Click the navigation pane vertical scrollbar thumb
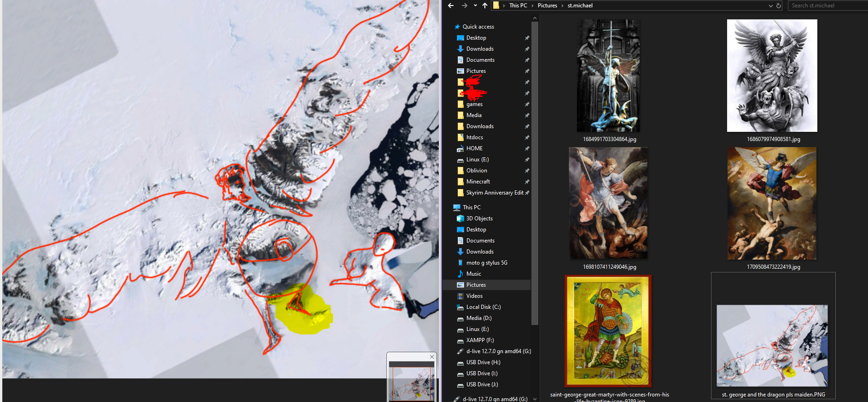Image resolution: width=868 pixels, height=402 pixels. 535,174
